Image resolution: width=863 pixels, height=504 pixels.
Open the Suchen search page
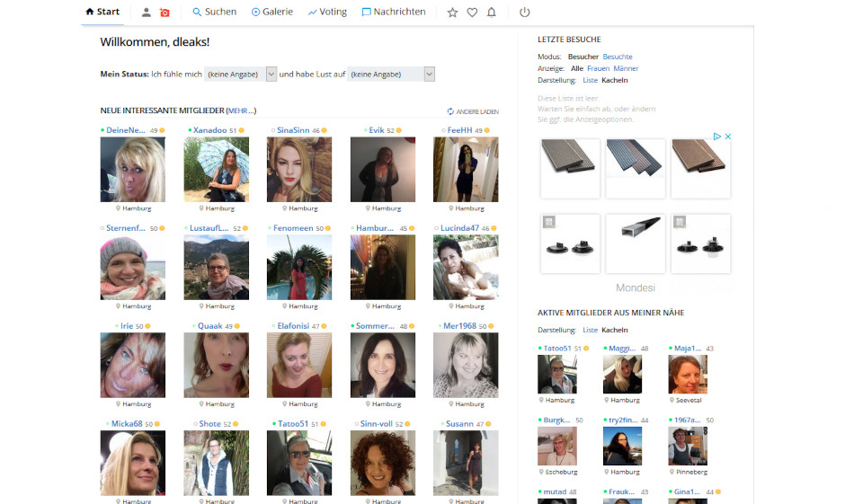click(x=215, y=13)
